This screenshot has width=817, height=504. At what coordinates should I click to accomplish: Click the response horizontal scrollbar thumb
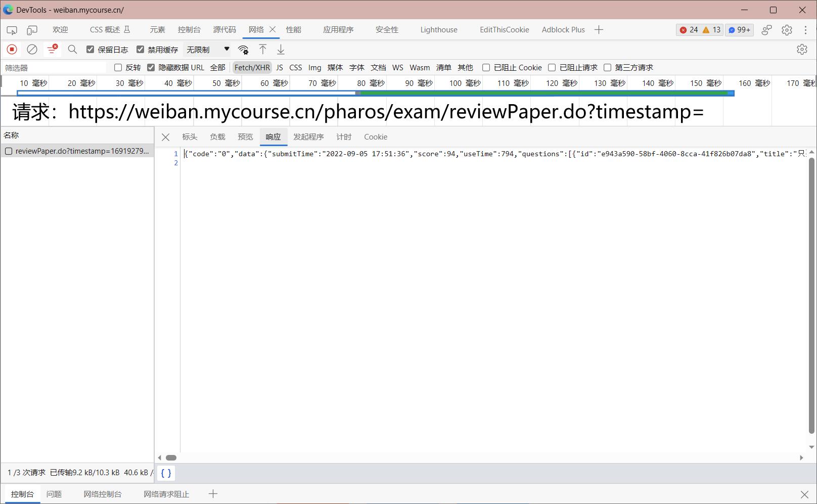(171, 457)
